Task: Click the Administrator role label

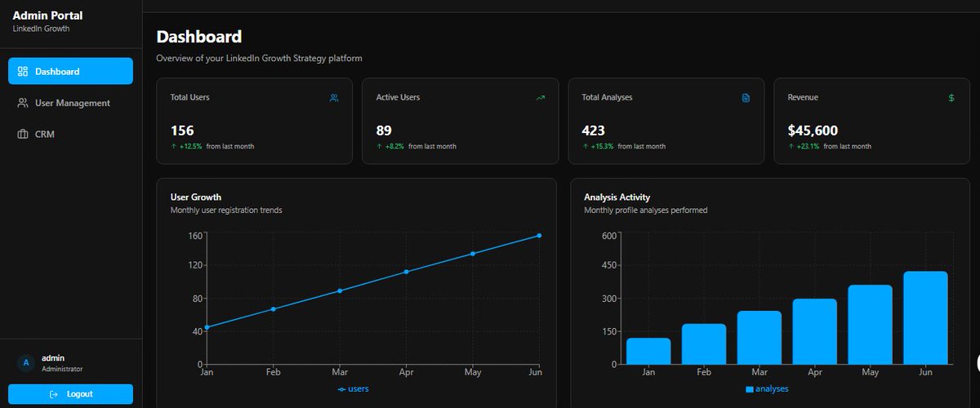Action: (x=62, y=369)
